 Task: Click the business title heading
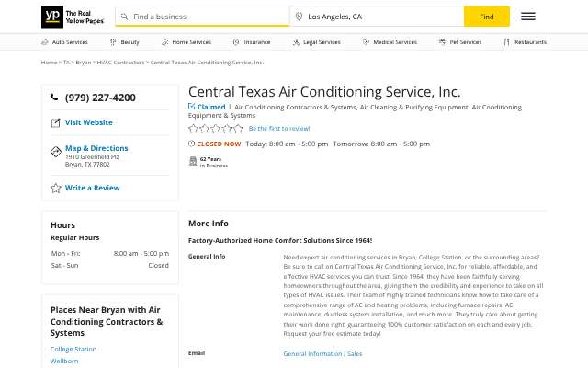coord(324,92)
